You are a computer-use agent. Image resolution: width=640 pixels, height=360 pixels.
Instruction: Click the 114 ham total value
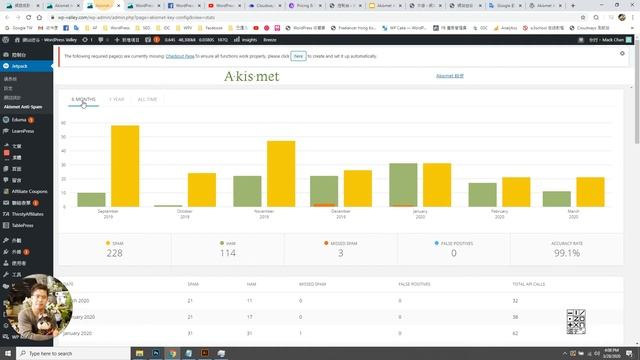click(x=228, y=253)
